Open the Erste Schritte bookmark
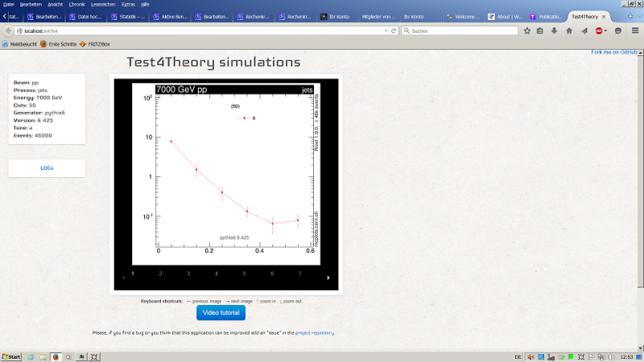 click(58, 44)
